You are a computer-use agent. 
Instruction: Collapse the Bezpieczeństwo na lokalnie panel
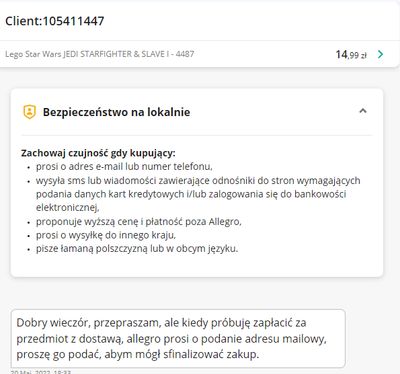tap(363, 111)
